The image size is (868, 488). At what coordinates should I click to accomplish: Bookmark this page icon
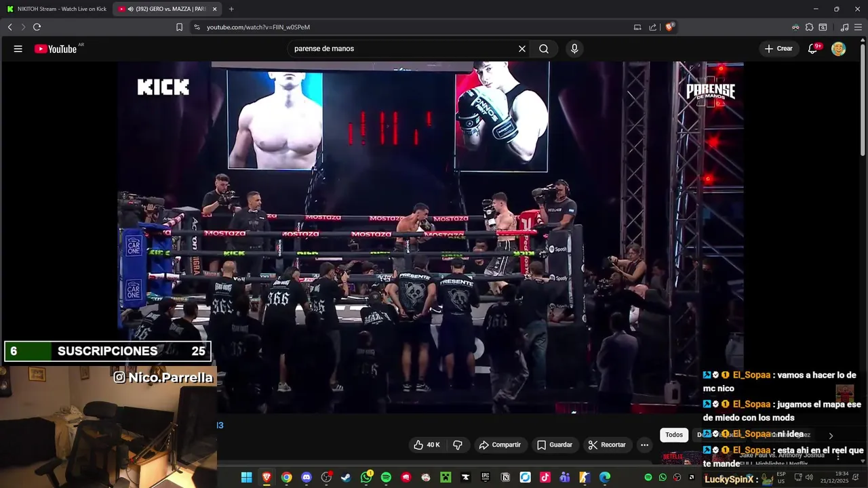pyautogui.click(x=179, y=27)
